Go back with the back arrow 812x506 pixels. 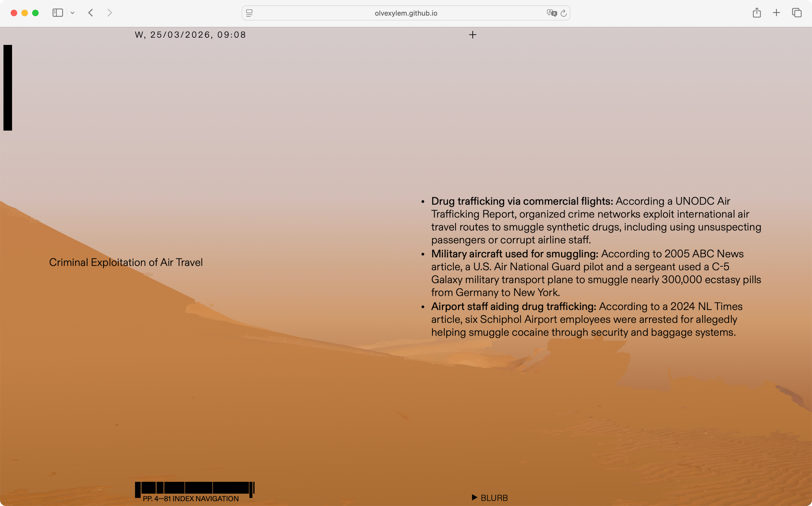click(x=91, y=13)
